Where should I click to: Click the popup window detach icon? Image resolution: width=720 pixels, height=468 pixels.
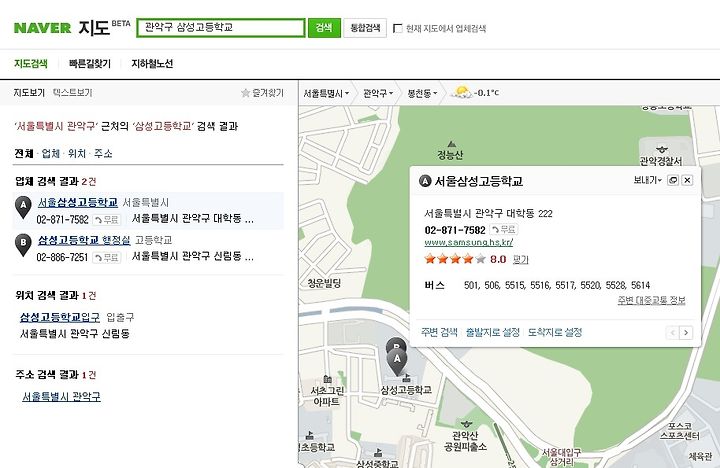pos(673,180)
